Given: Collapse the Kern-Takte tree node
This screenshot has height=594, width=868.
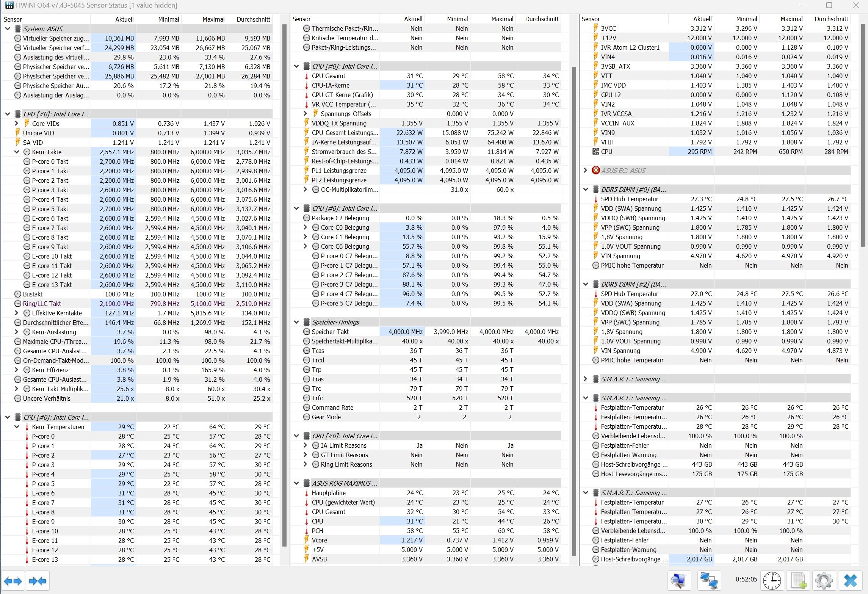Looking at the screenshot, I should [17, 152].
